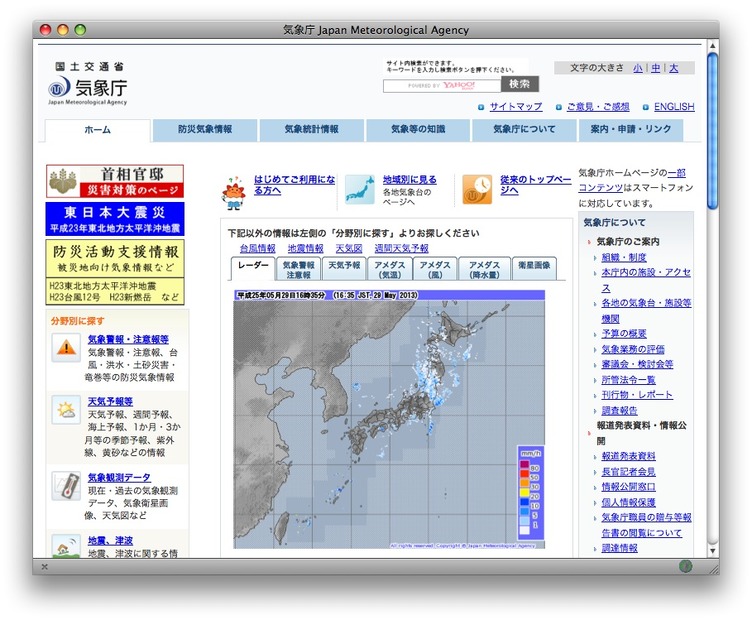Open the 審議会・検討会等 sidebar link
Screen dimensions: 752x620
click(x=637, y=364)
